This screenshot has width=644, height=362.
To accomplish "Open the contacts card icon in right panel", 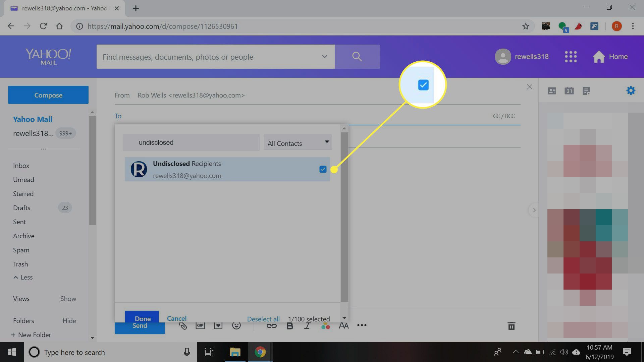I will [552, 91].
